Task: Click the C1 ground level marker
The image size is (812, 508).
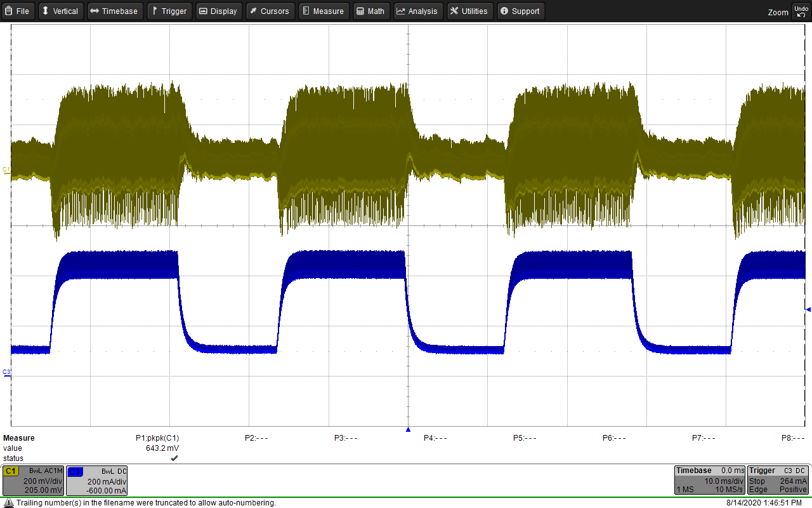Action: (x=6, y=170)
